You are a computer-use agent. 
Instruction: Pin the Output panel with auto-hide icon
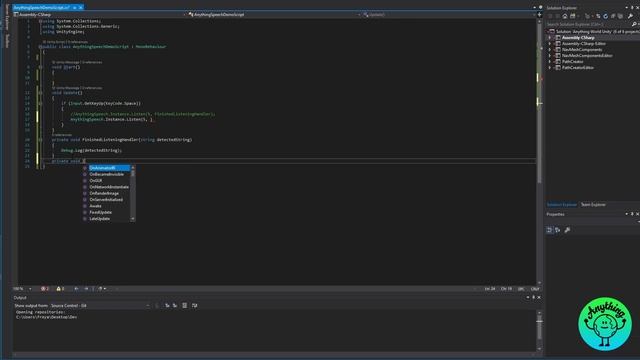tap(533, 297)
